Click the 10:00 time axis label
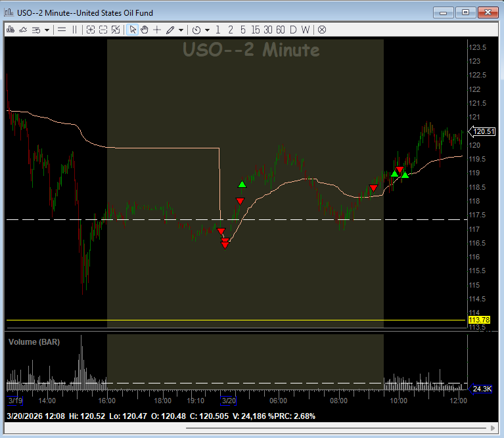This screenshot has width=504, height=438. point(399,401)
